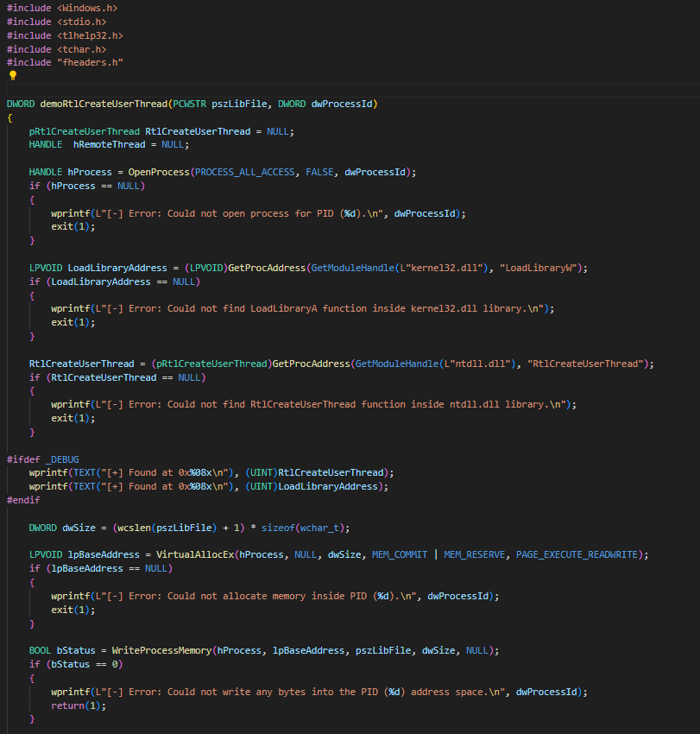Click "RtlCreateUserThread" string literal
The width and height of the screenshot is (700, 734).
point(585,364)
